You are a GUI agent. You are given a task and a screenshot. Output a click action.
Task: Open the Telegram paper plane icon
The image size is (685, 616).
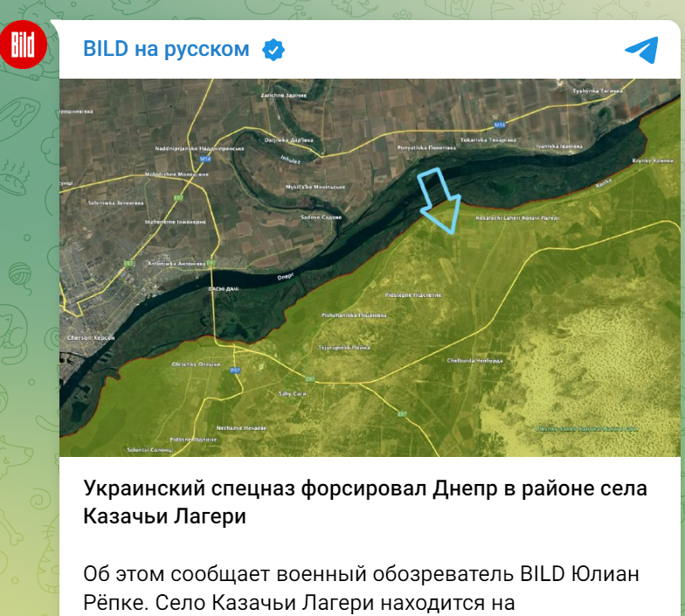click(x=640, y=50)
